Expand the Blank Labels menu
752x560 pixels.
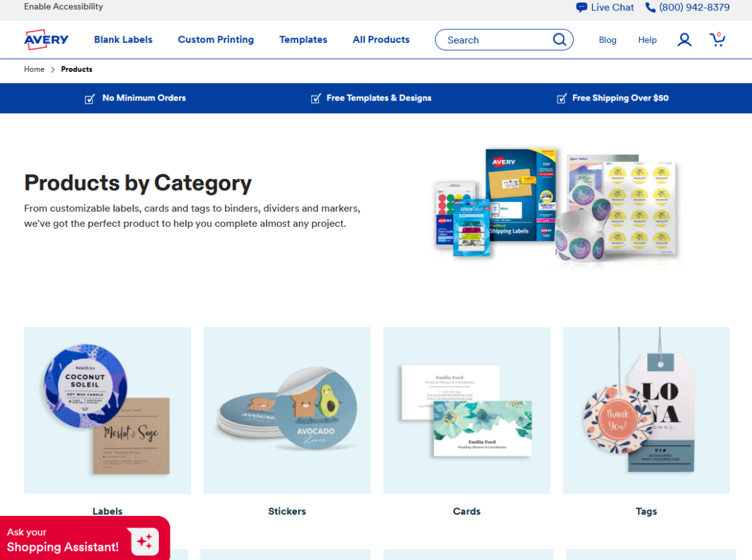[123, 40]
